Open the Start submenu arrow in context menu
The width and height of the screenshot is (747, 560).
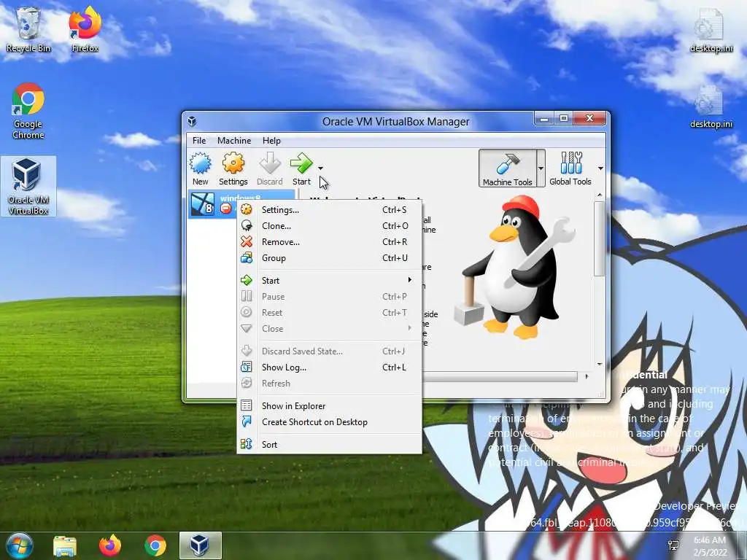pyautogui.click(x=410, y=280)
